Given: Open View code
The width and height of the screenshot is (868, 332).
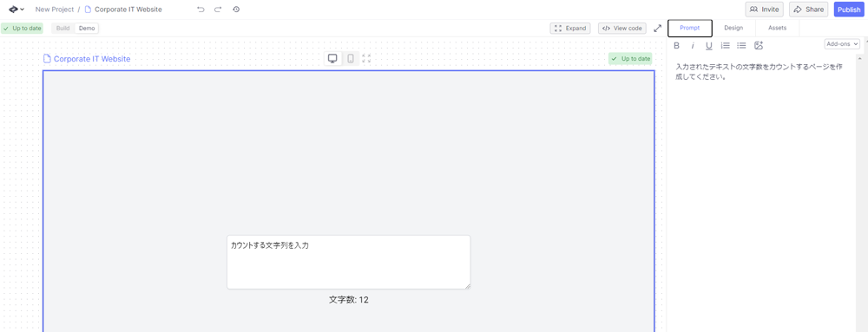Looking at the screenshot, I should tap(622, 29).
